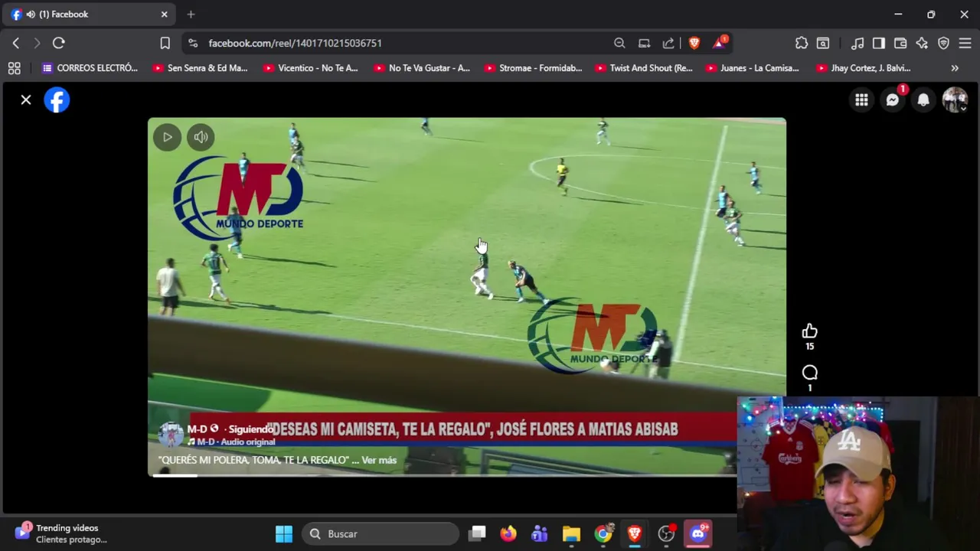
Task: Open browser extensions puzzle icon
Action: (802, 43)
